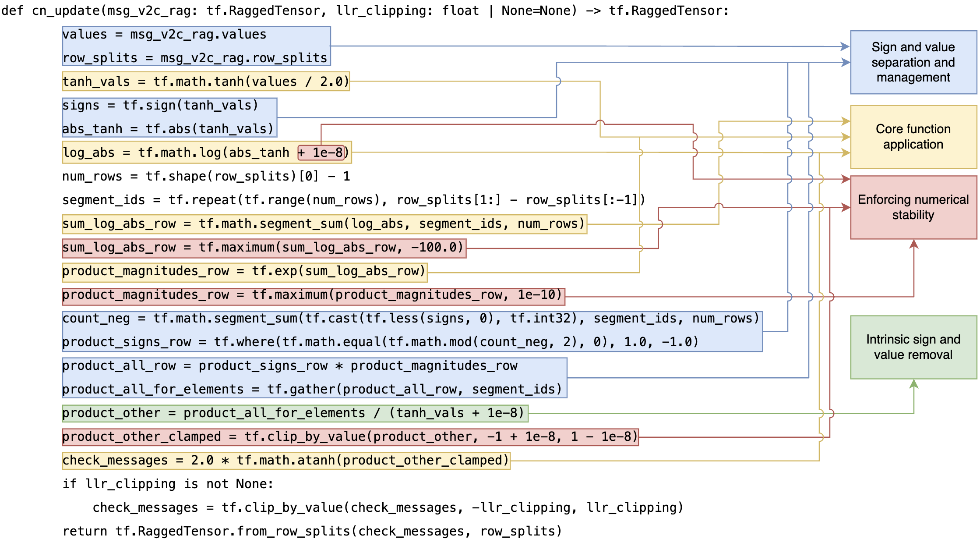
Task: Click 'check_messages = 2.0 * tf.math.atanh' line
Action: (286, 461)
